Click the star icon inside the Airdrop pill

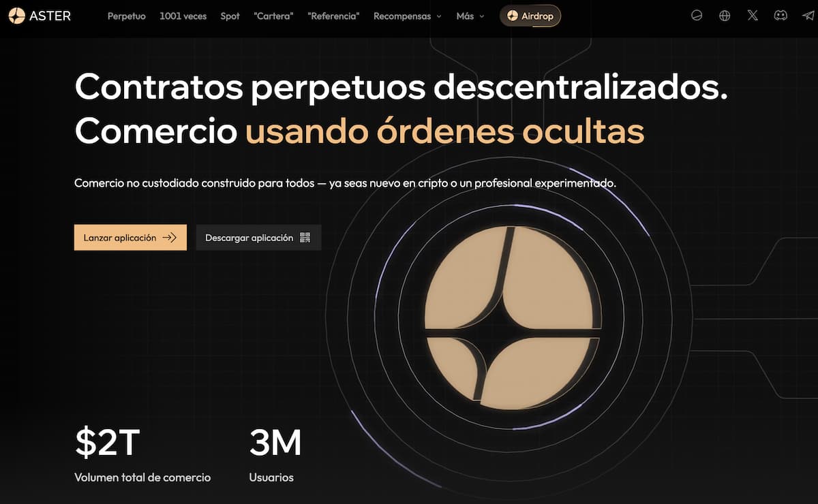tap(513, 16)
